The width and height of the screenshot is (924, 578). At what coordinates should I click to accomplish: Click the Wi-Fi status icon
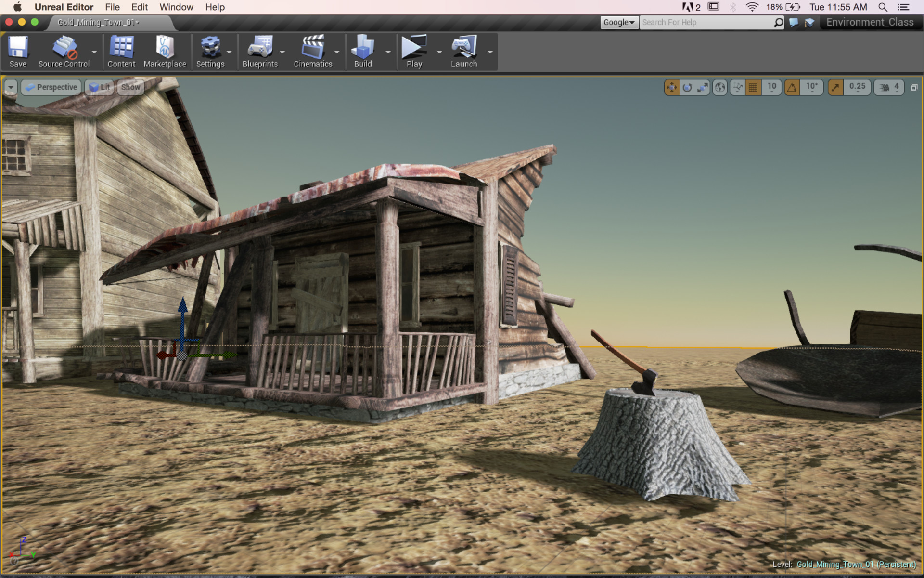point(752,7)
